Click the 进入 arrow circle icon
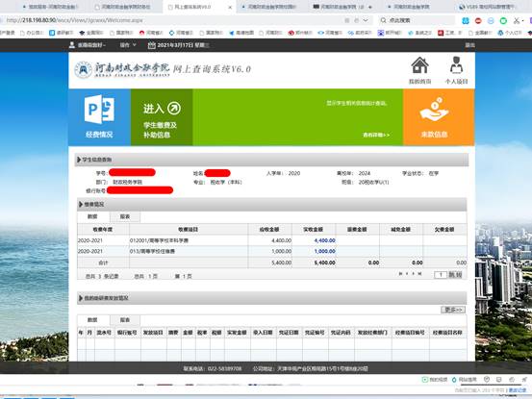Image resolution: width=532 pixels, height=399 pixels. pos(174,109)
